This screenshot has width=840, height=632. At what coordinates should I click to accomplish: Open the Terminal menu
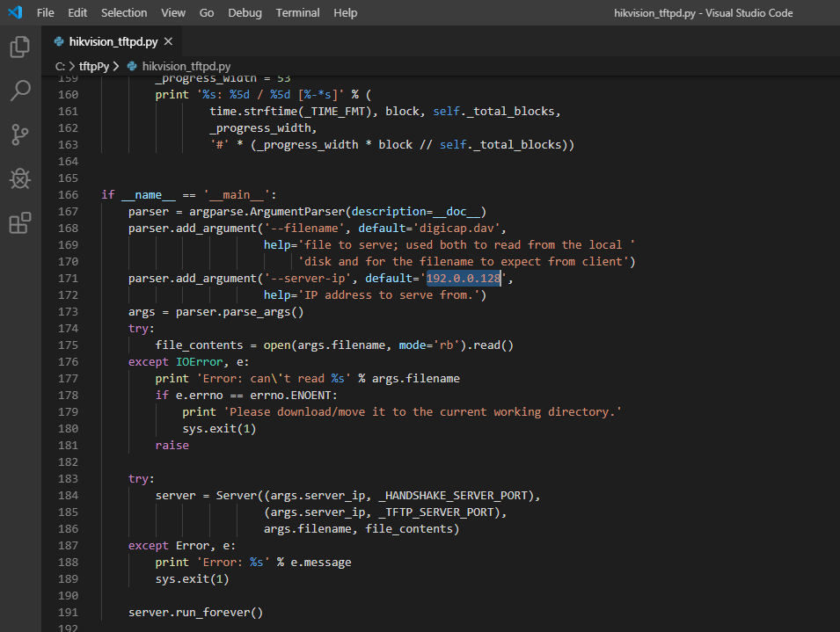click(297, 13)
